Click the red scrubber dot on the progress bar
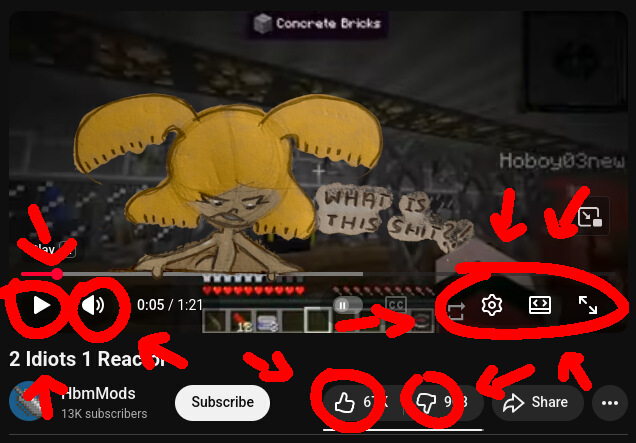 [x=57, y=274]
